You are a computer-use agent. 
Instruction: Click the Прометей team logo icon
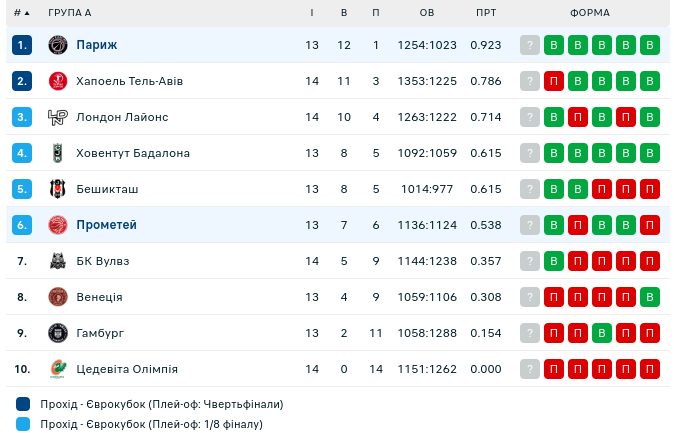pyautogui.click(x=57, y=225)
